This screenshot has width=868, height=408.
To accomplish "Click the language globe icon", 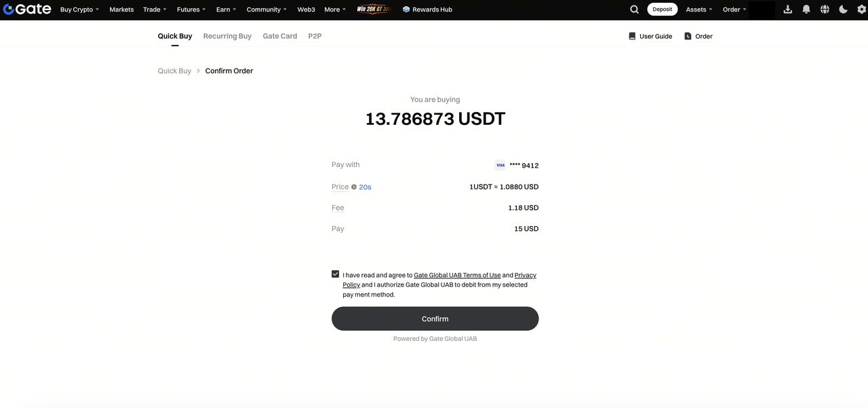I will tap(825, 10).
